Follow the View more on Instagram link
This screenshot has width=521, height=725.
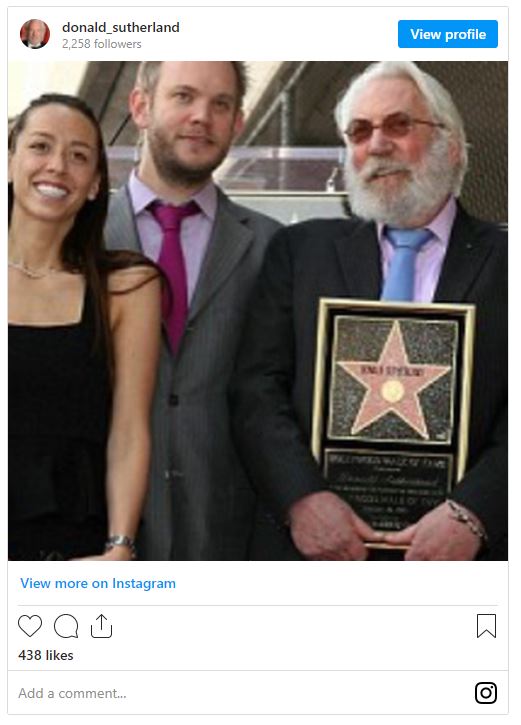[x=98, y=584]
